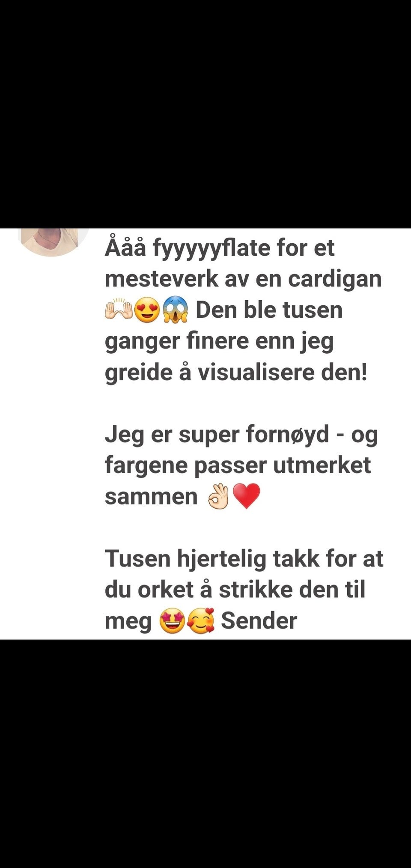411x868 pixels.
Task: Click the heart-eyes smiley emoji
Action: point(147,310)
